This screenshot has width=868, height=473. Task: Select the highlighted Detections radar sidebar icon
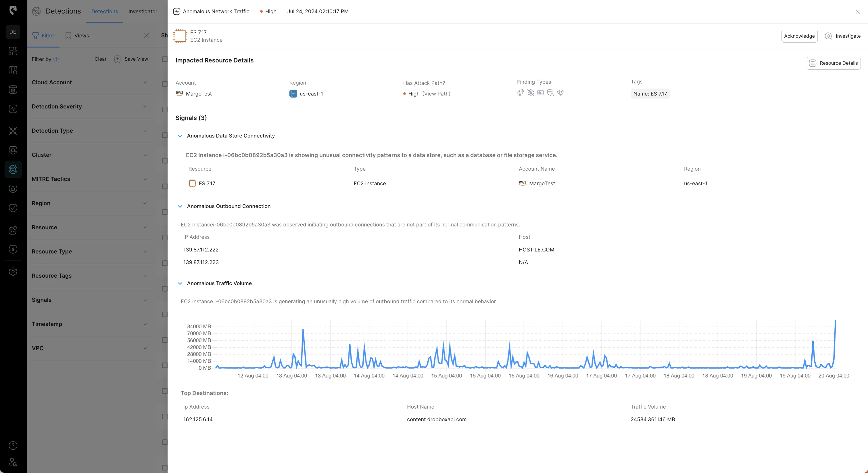click(x=13, y=169)
